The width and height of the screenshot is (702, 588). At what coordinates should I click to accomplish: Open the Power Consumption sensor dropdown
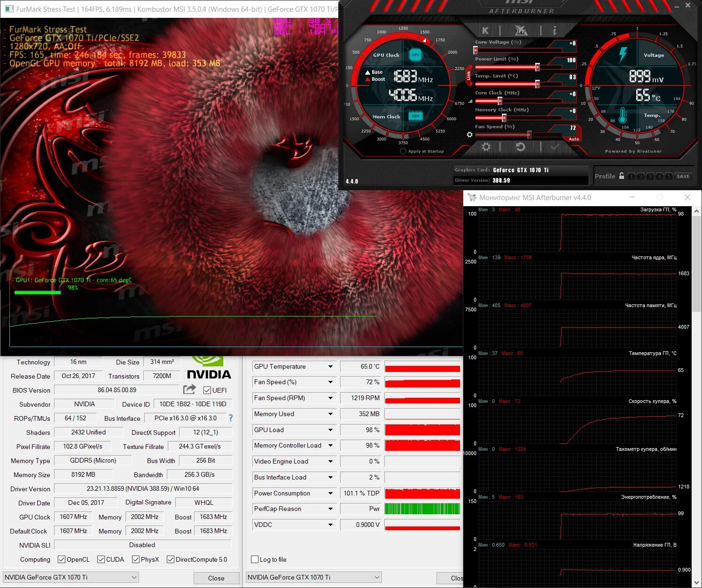point(330,493)
